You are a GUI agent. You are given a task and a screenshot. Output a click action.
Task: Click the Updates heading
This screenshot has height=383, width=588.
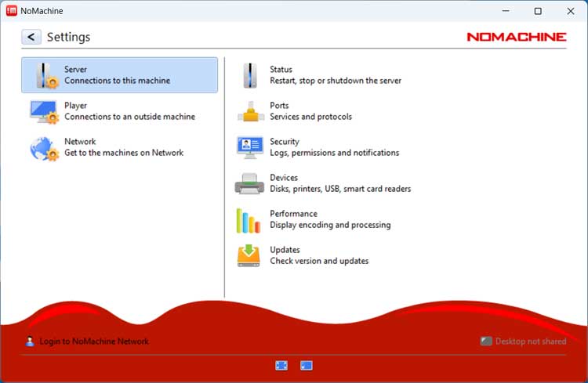(x=285, y=250)
